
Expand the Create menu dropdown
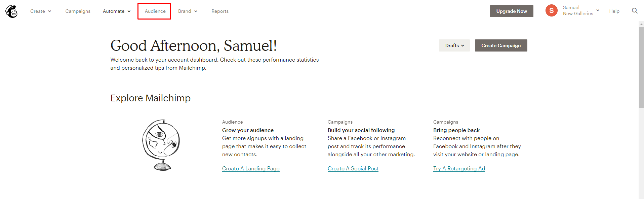click(41, 11)
